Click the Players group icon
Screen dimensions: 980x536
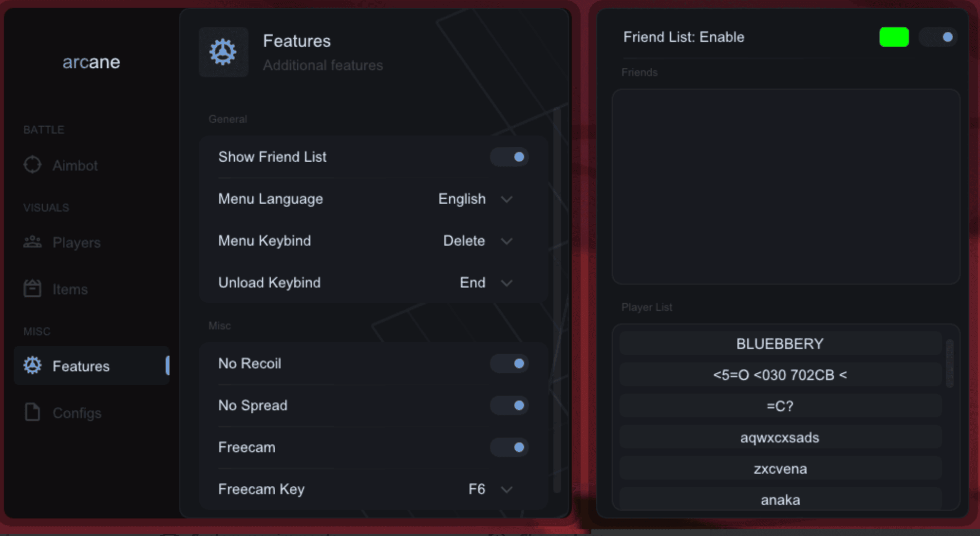[33, 242]
